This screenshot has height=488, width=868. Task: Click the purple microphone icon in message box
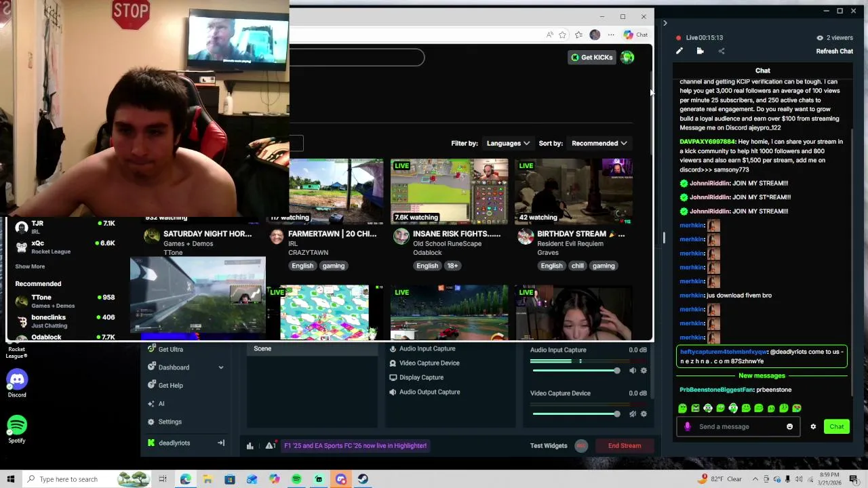(687, 427)
